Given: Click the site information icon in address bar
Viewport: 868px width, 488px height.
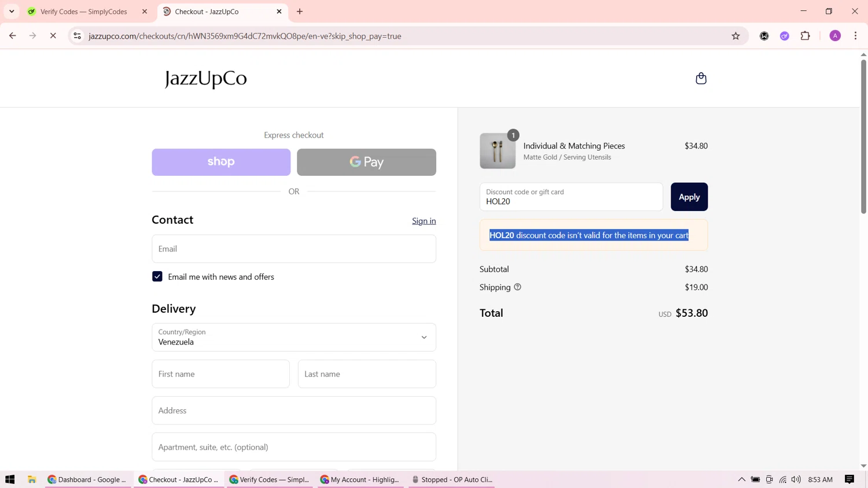Looking at the screenshot, I should [x=77, y=36].
